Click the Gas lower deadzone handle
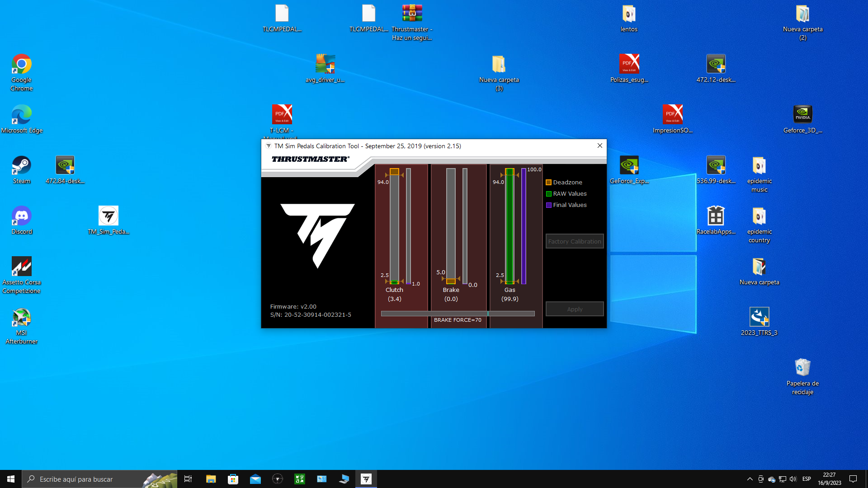 [x=509, y=282]
